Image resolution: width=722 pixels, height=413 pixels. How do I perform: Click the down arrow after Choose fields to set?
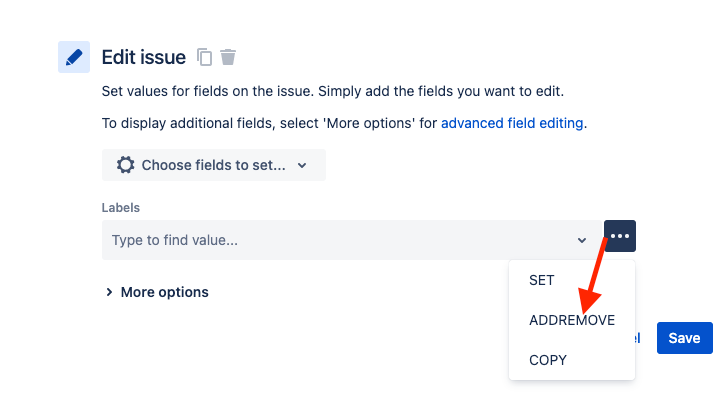pyautogui.click(x=302, y=165)
